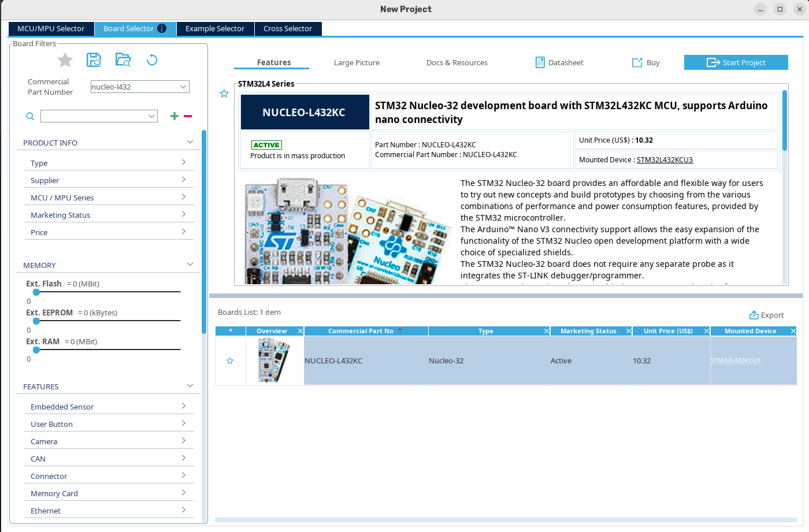The width and height of the screenshot is (809, 532).
Task: Remove search criterion with pink minus
Action: [x=188, y=116]
